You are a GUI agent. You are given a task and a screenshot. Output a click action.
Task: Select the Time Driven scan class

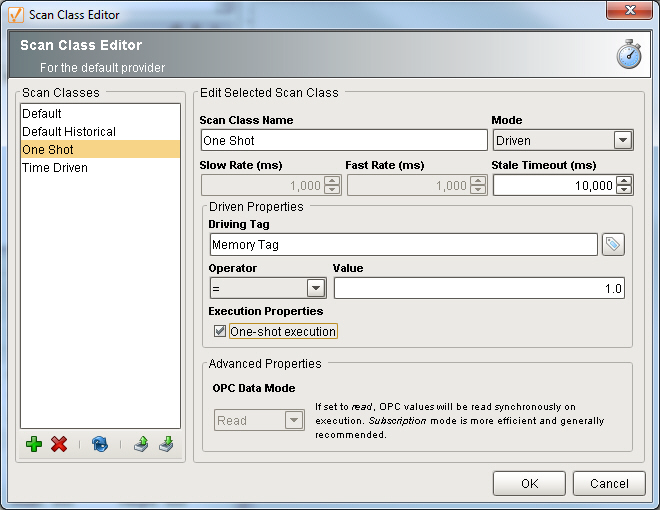[55, 168]
